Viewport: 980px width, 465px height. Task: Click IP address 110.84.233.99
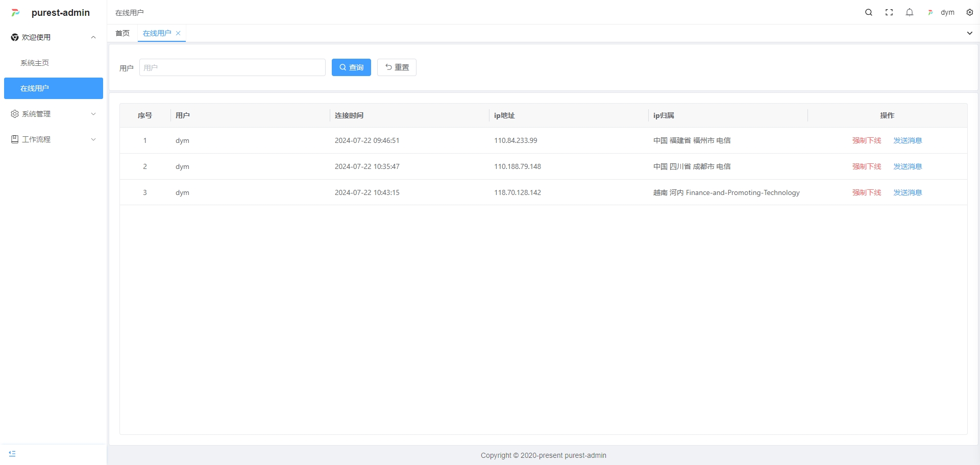[516, 140]
